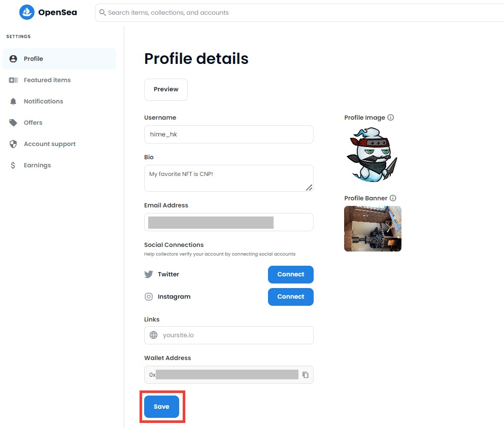
Task: Open Profile settings in sidebar
Action: tap(33, 59)
